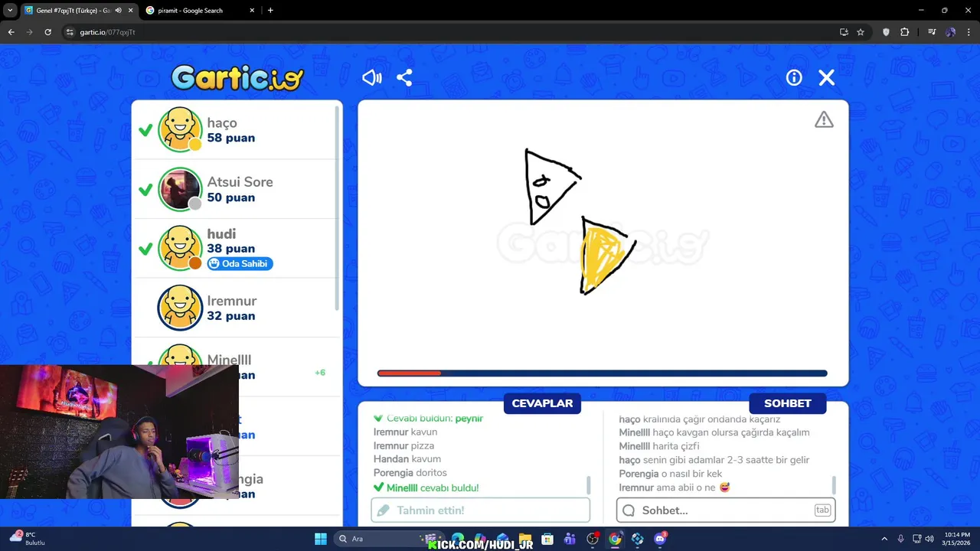Open a new browser tab
The image size is (980, 551).
tap(270, 11)
